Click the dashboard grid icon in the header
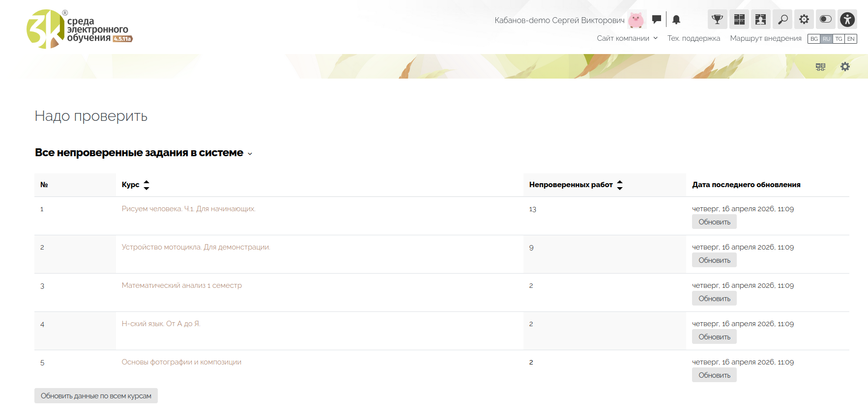 739,20
